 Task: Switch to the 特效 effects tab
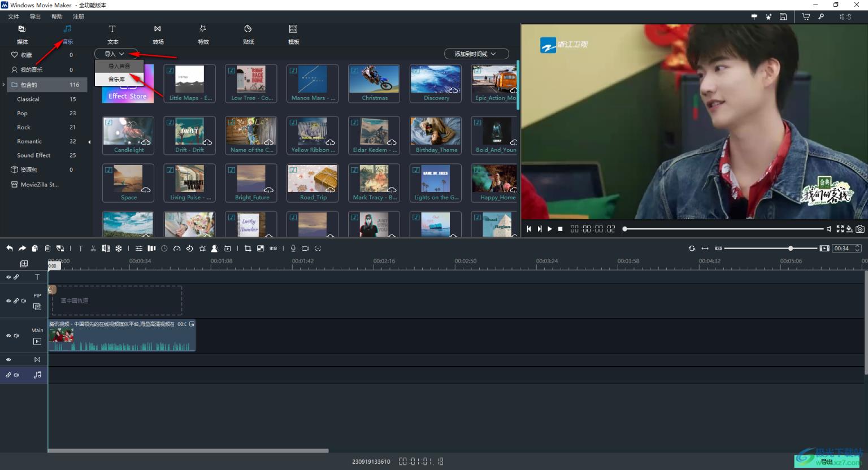[203, 34]
